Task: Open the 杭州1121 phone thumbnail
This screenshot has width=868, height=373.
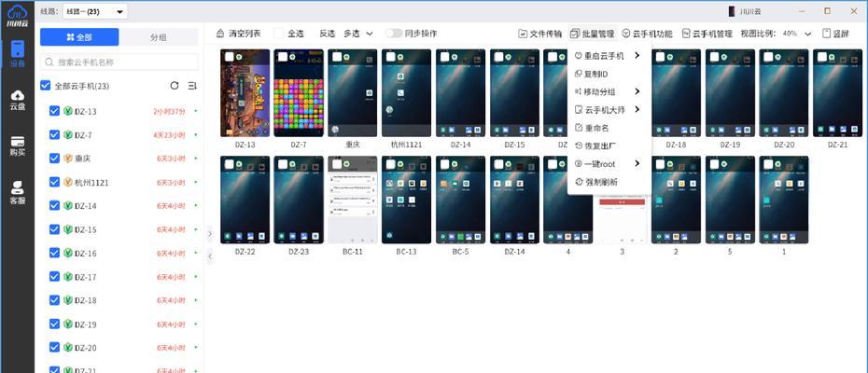Action: click(406, 93)
